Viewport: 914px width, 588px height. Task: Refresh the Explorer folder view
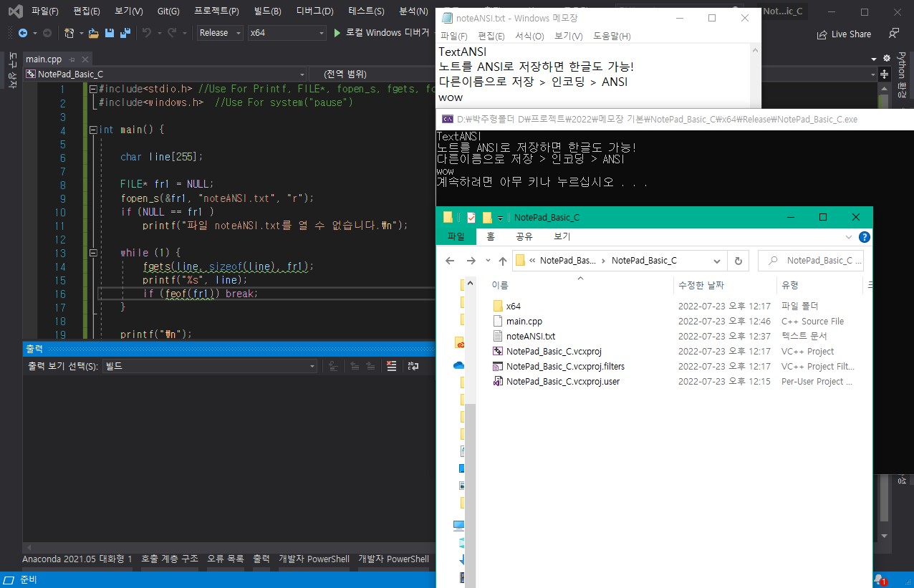click(738, 261)
